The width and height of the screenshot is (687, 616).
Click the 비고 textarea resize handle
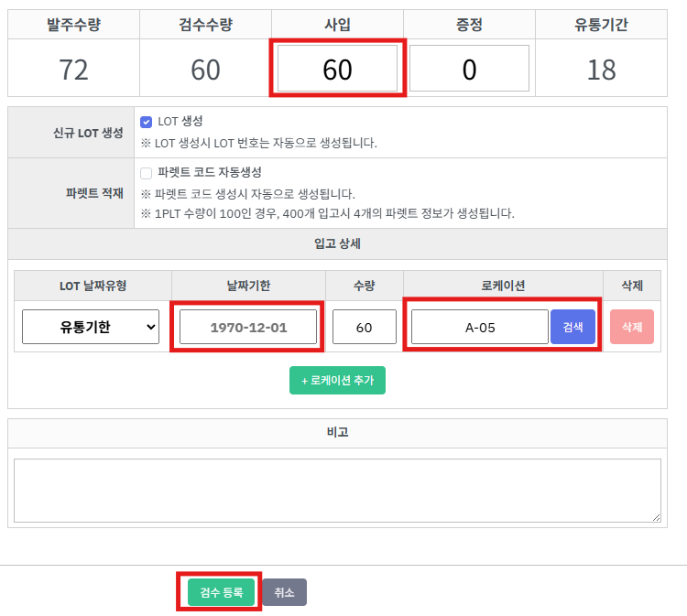(656, 517)
